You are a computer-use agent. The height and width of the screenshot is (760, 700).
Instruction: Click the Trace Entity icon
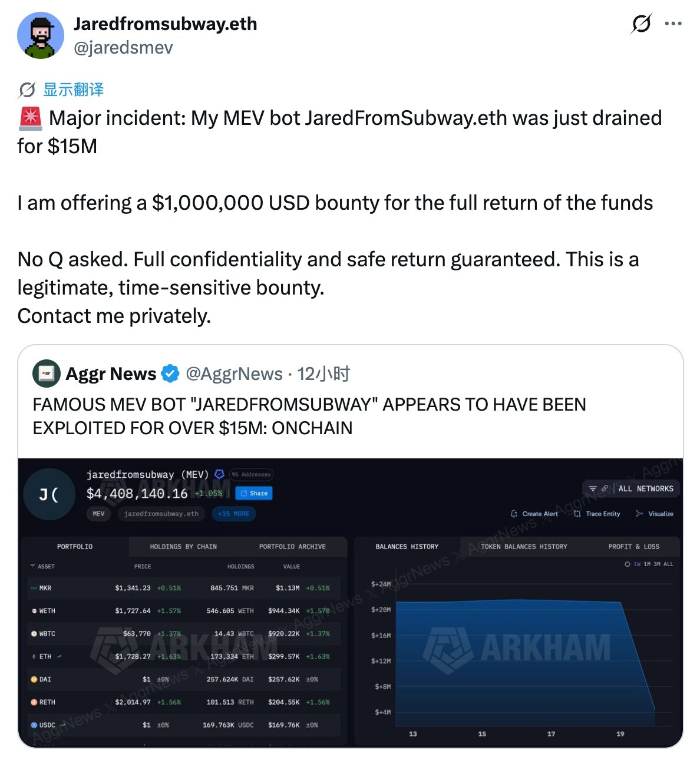[577, 514]
